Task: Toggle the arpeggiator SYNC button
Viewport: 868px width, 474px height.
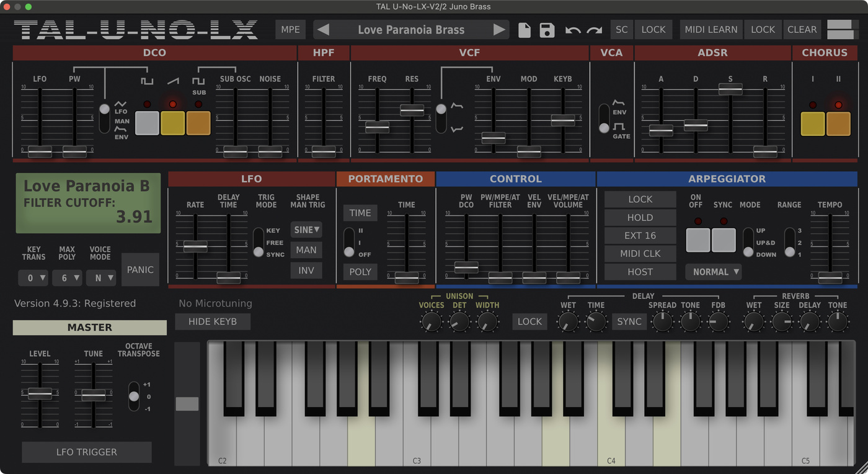Action: pyautogui.click(x=724, y=240)
